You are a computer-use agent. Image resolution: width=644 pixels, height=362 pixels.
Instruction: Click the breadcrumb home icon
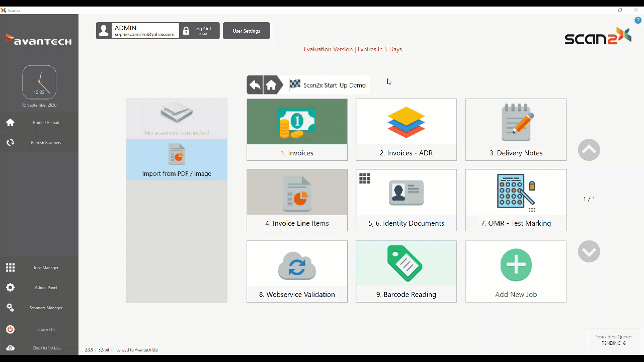pyautogui.click(x=271, y=85)
